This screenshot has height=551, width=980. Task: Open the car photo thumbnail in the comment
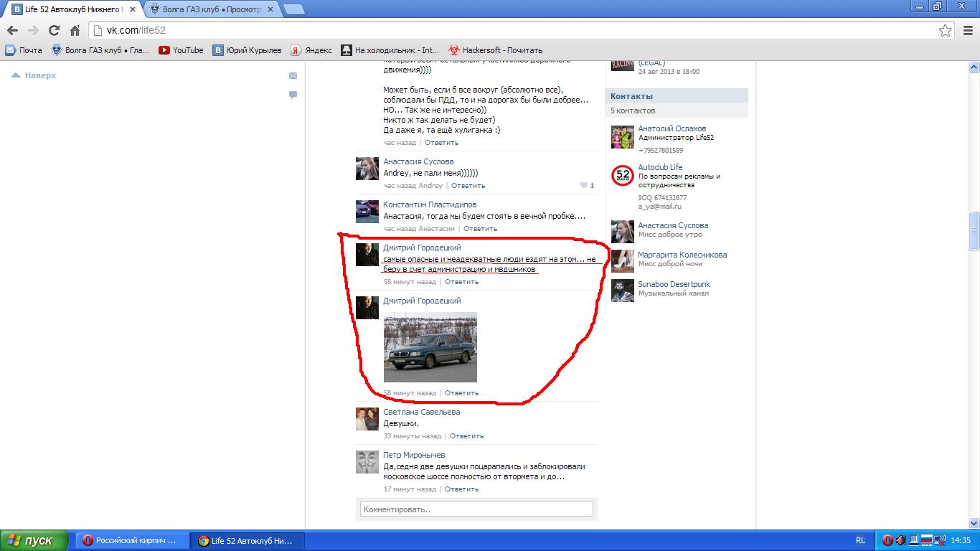click(x=430, y=347)
